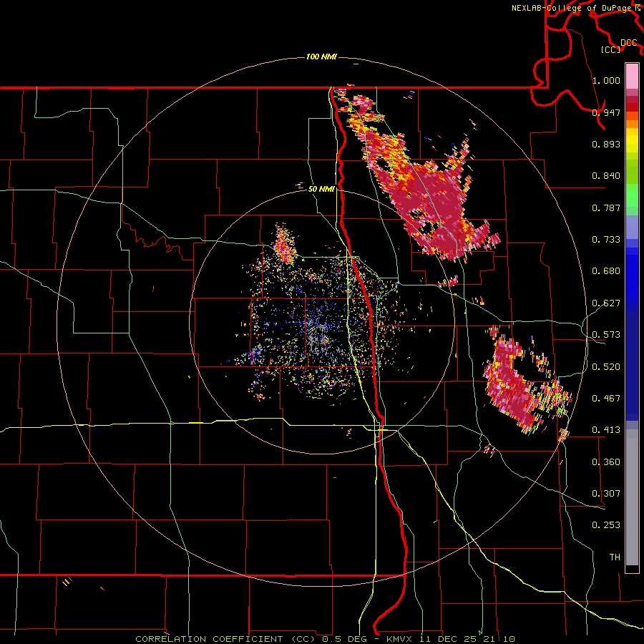Click the 0.840 color scale value
Image resolution: width=644 pixels, height=644 pixels.
pos(606,176)
